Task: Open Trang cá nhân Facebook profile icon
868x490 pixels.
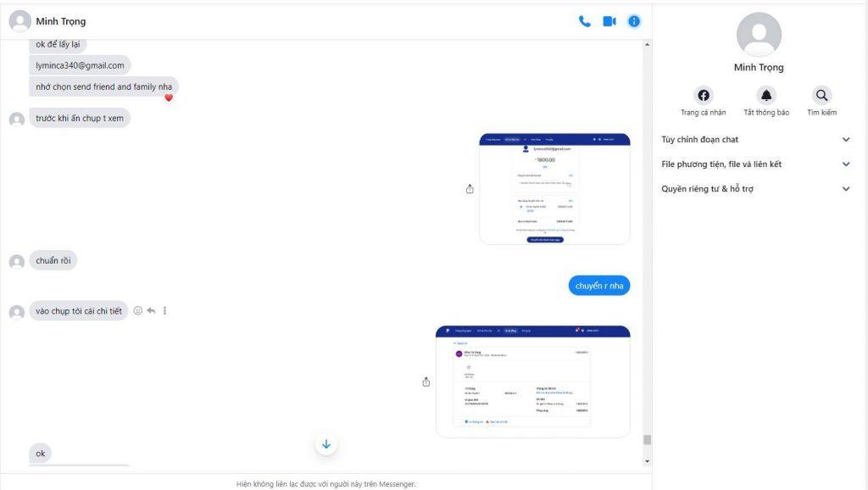Action: (703, 96)
